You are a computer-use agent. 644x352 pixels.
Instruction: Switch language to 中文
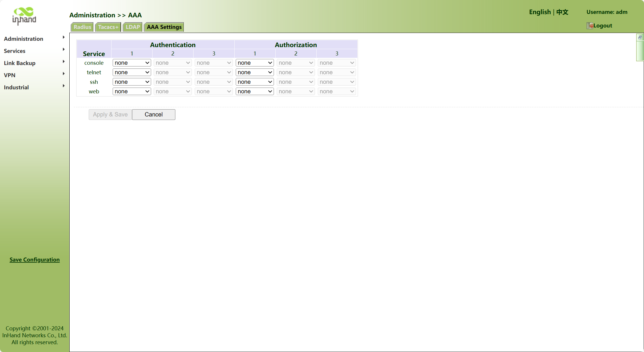click(562, 12)
